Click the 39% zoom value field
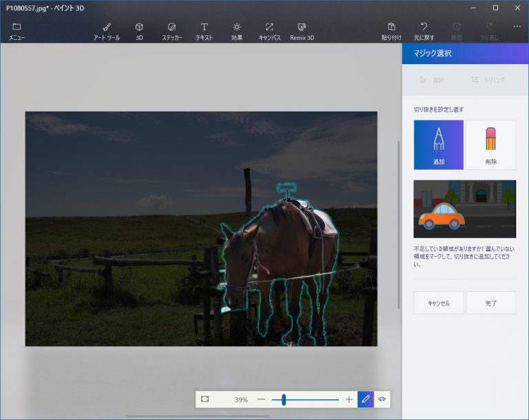This screenshot has width=529, height=420. [x=241, y=400]
